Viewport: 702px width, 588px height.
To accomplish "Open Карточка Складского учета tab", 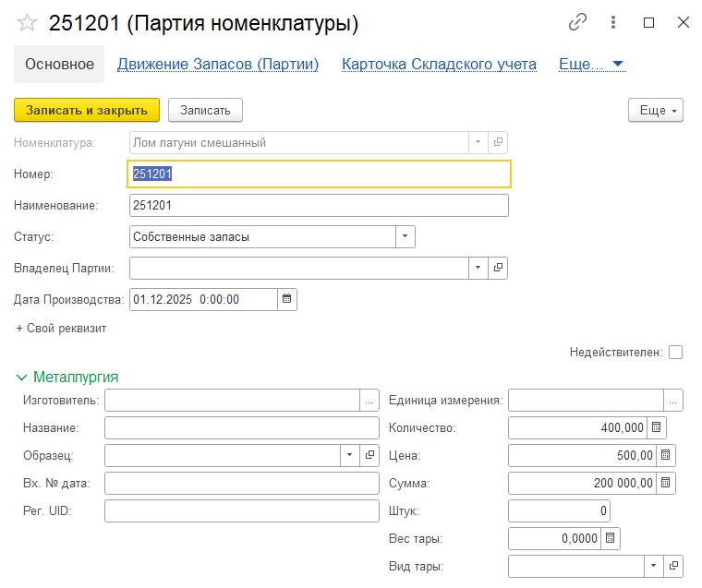I will pos(439,64).
